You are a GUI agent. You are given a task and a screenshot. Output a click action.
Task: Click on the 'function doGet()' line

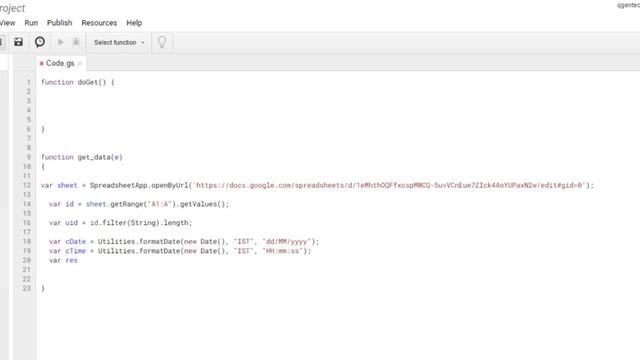pyautogui.click(x=78, y=82)
